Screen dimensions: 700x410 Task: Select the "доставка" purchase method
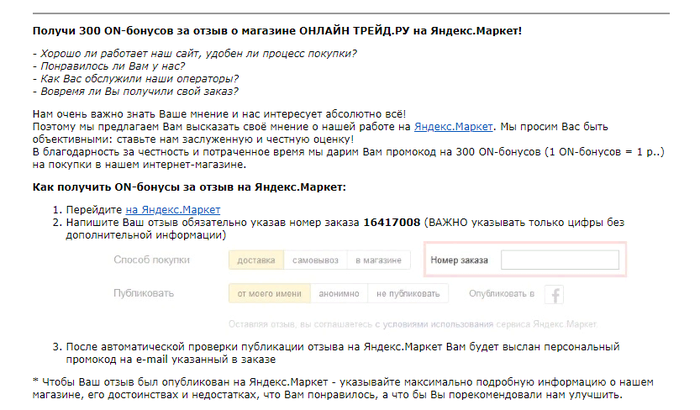coord(256,261)
